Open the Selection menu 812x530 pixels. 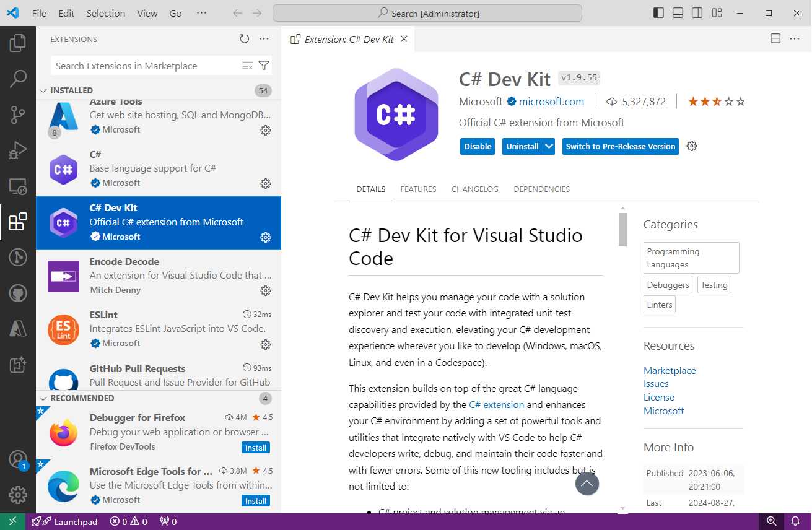point(105,13)
